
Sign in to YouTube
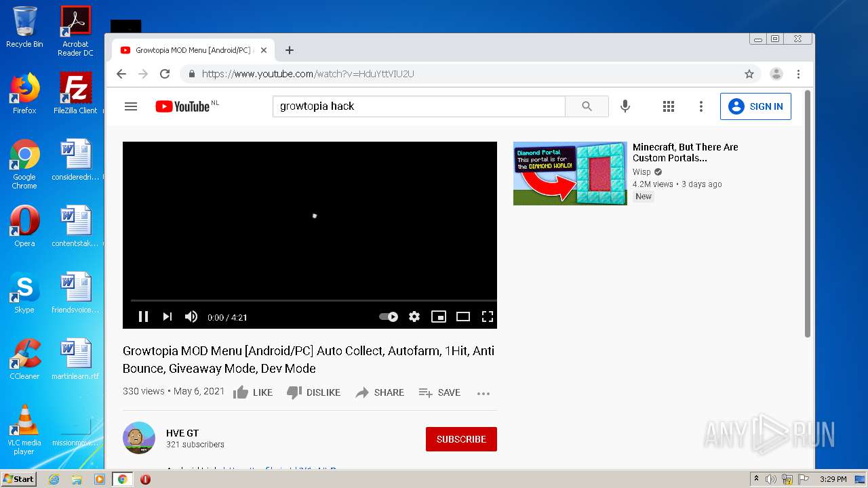click(x=755, y=106)
